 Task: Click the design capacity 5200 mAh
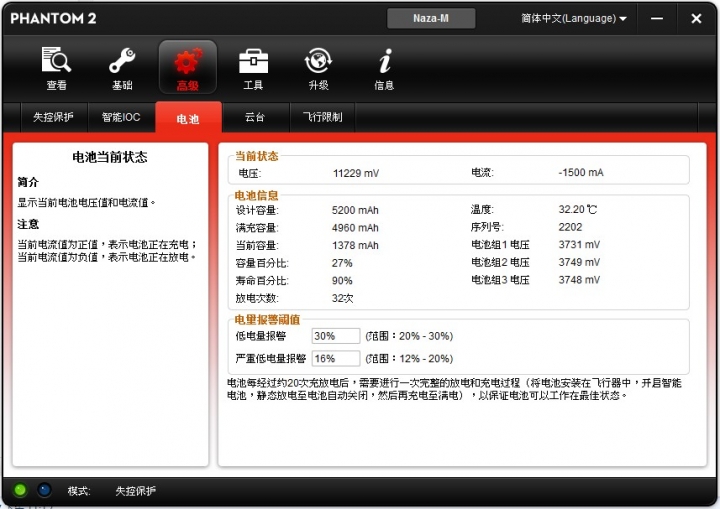pyautogui.click(x=355, y=210)
